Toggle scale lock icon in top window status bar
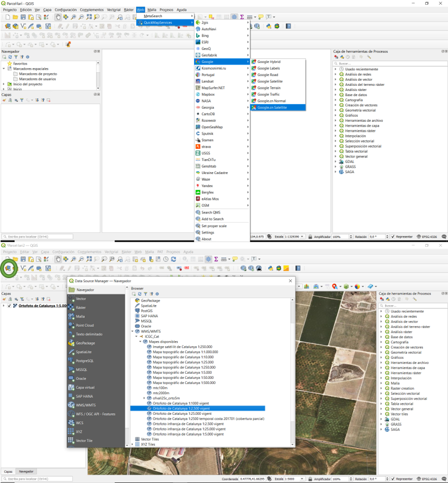This screenshot has height=483, width=448. click(310, 236)
